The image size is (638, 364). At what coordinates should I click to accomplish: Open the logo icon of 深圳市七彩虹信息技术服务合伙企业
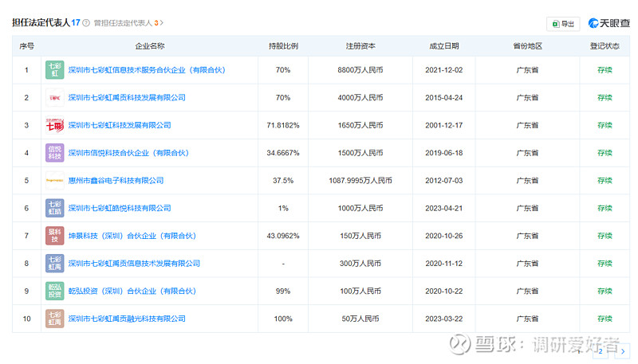(x=54, y=70)
